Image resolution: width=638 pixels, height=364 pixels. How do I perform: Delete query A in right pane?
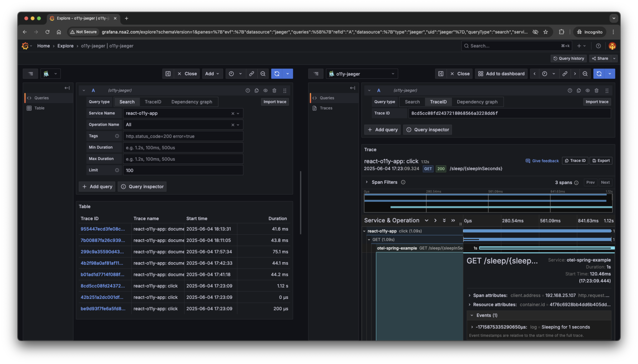[596, 90]
